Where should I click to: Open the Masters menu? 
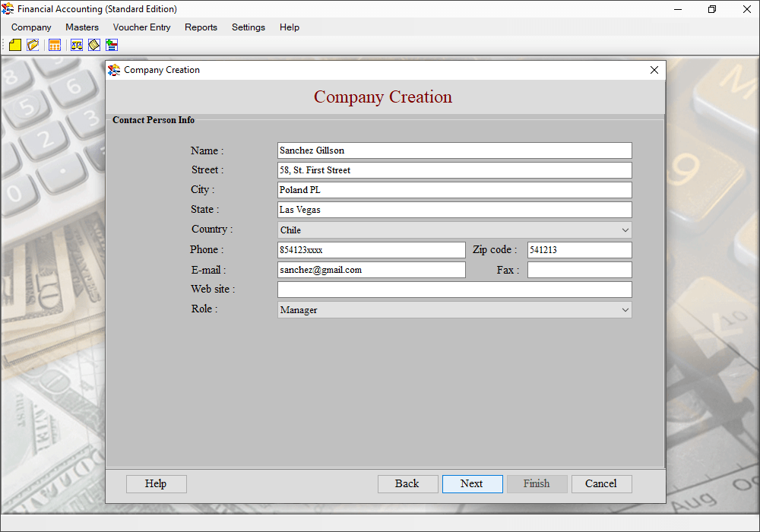(82, 27)
